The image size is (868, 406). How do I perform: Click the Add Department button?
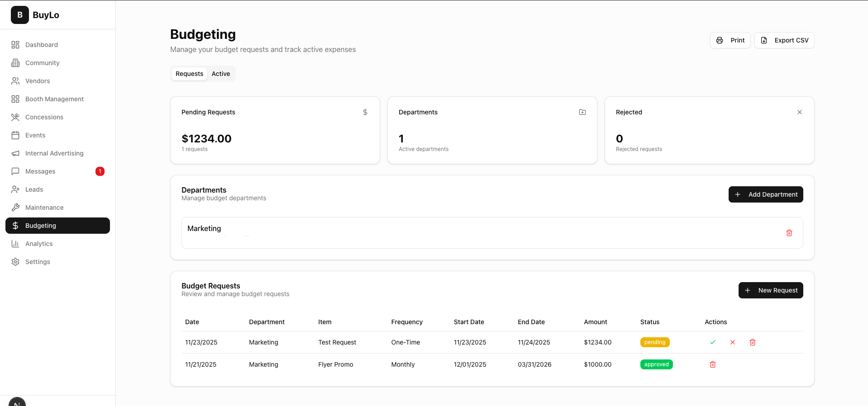coord(766,194)
